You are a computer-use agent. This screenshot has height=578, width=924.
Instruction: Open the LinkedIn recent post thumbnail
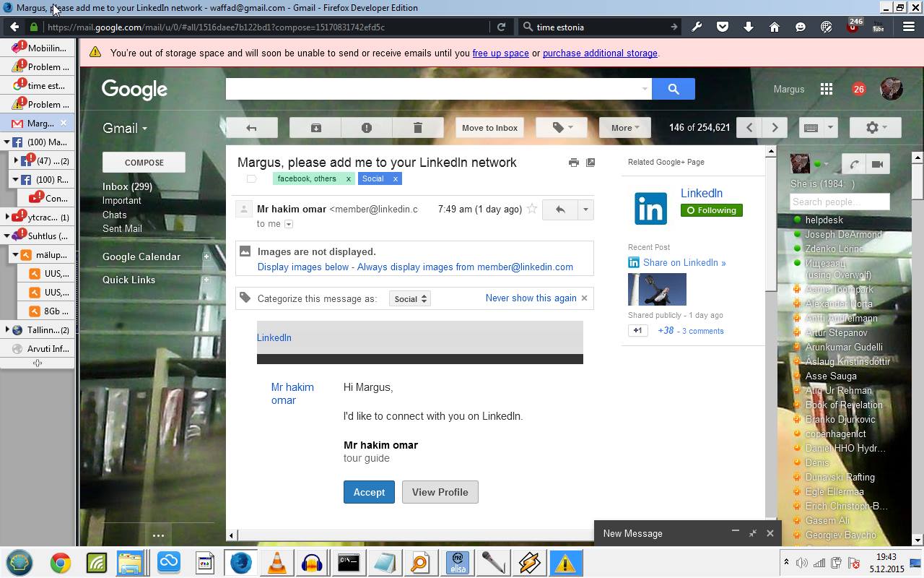(657, 290)
